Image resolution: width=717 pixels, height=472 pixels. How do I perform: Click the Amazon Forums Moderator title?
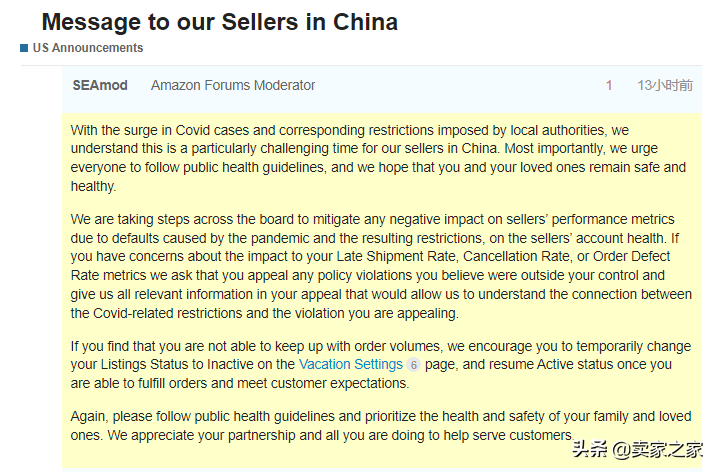pos(233,86)
